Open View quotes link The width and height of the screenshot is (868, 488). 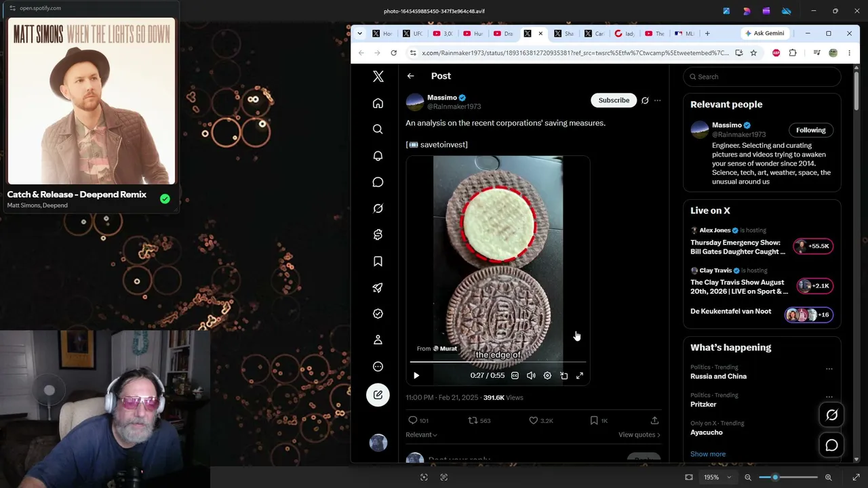(639, 434)
